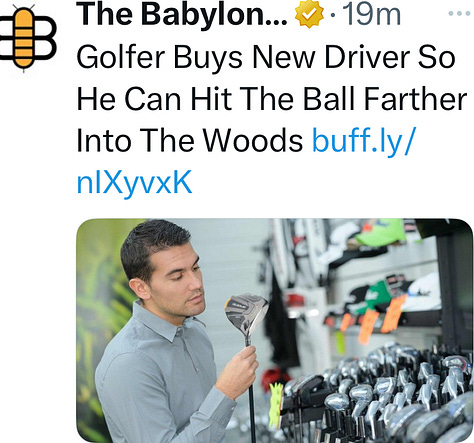474x443 pixels.
Task: Click the 'Into The Woods' text
Action: point(190,141)
